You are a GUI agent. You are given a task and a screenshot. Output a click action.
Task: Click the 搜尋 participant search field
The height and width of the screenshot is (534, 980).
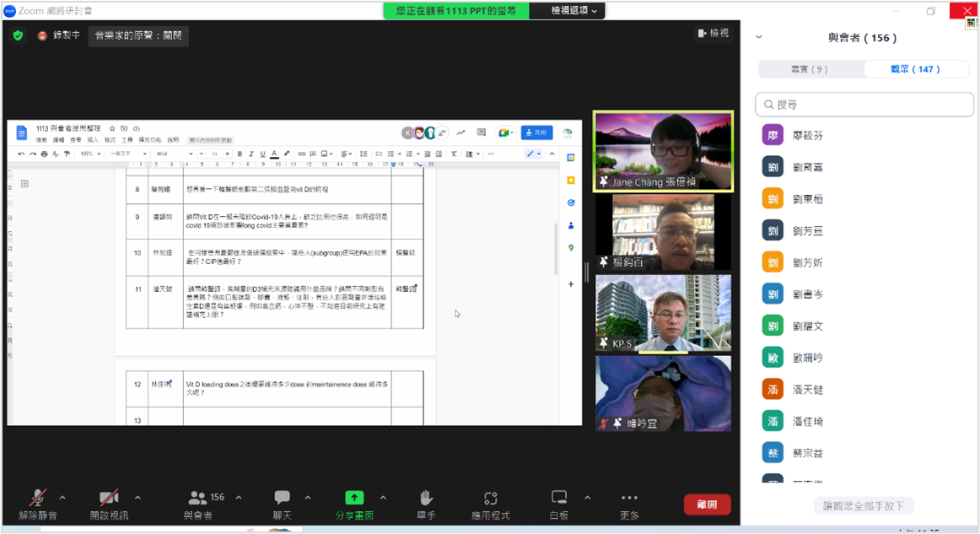tap(864, 105)
